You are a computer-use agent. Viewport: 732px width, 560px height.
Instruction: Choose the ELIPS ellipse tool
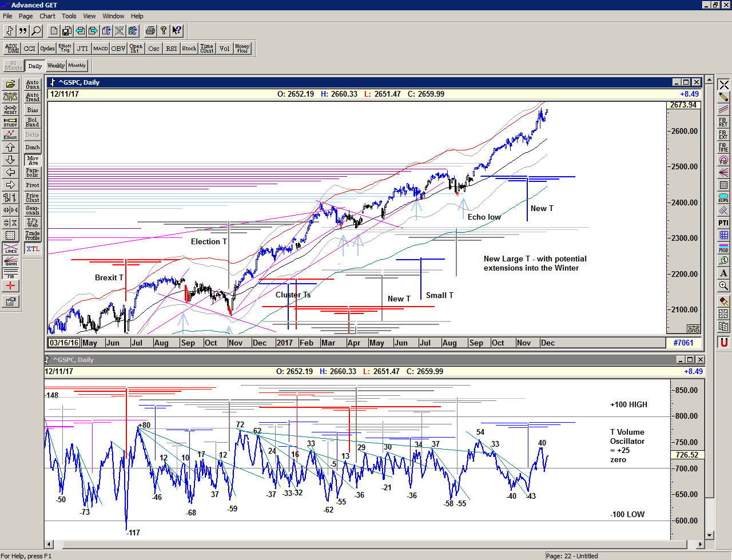tap(723, 198)
